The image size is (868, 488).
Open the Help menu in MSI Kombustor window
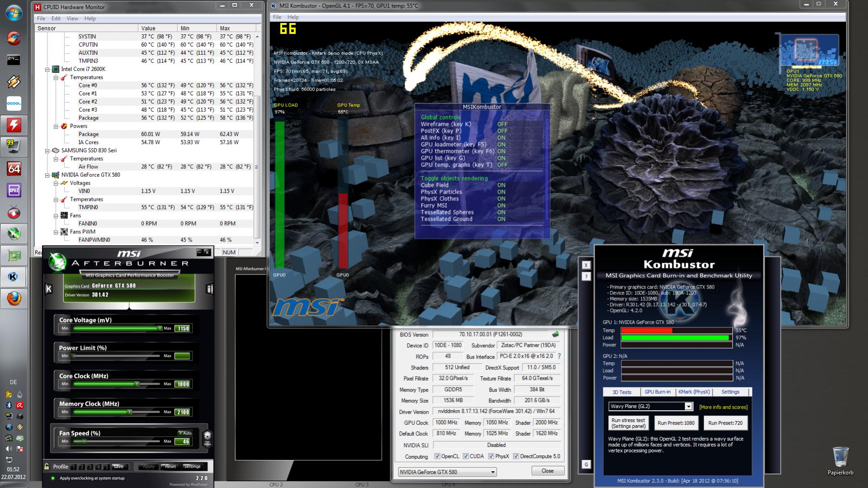(x=293, y=17)
